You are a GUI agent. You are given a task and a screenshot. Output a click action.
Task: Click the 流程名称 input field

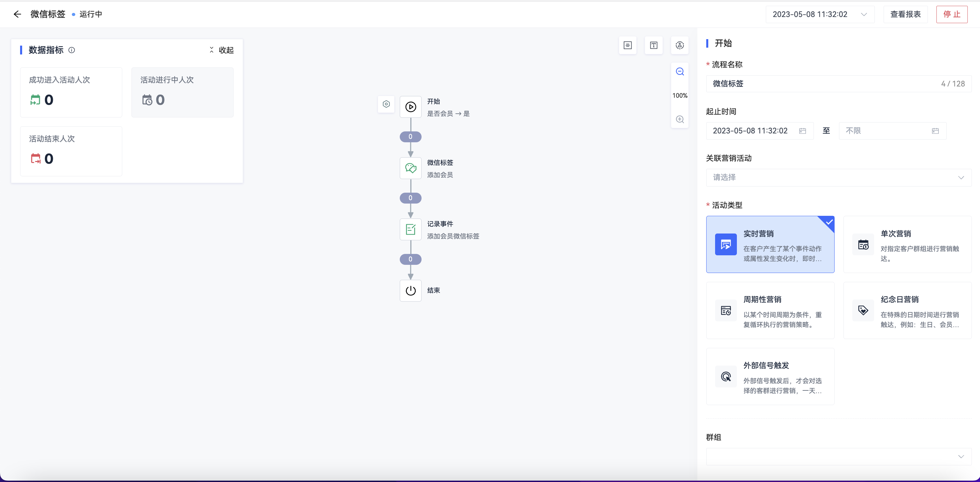pos(838,84)
